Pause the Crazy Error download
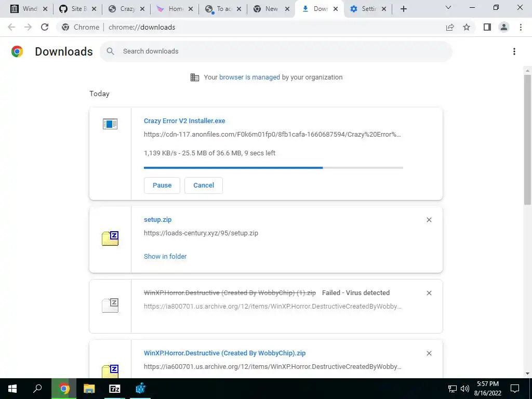532x399 pixels. pyautogui.click(x=162, y=185)
